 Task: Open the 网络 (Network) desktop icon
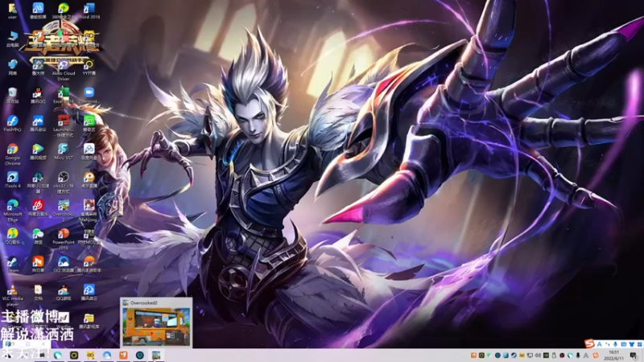[12, 68]
